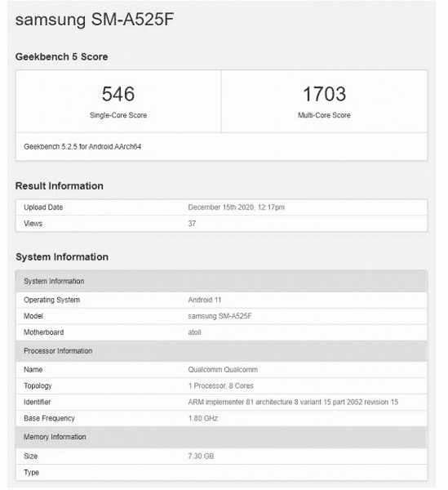Image resolution: width=448 pixels, height=490 pixels.
Task: Select the December 15th 2020, 12:17pm value
Action: [237, 207]
